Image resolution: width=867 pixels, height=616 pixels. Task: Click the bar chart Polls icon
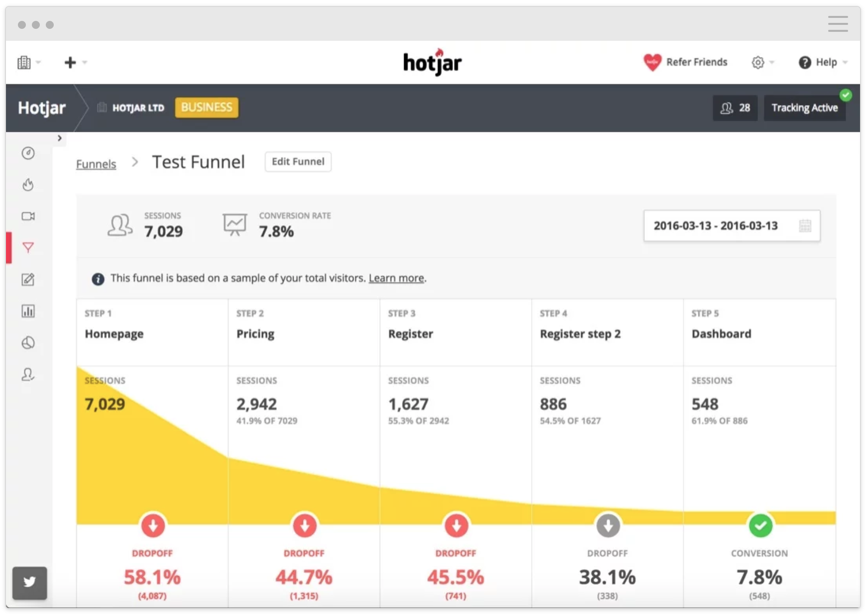coord(28,311)
